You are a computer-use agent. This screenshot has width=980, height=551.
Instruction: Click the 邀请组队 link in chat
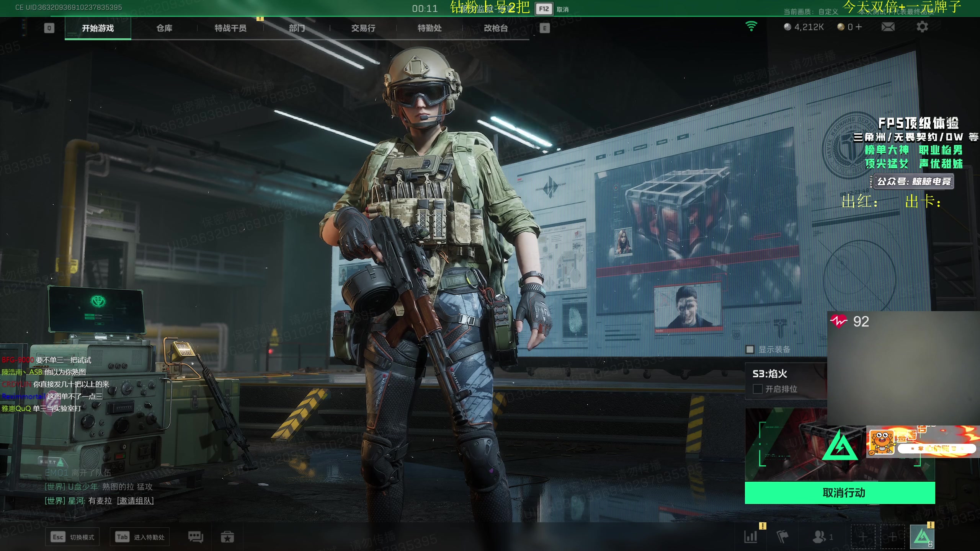(x=135, y=500)
